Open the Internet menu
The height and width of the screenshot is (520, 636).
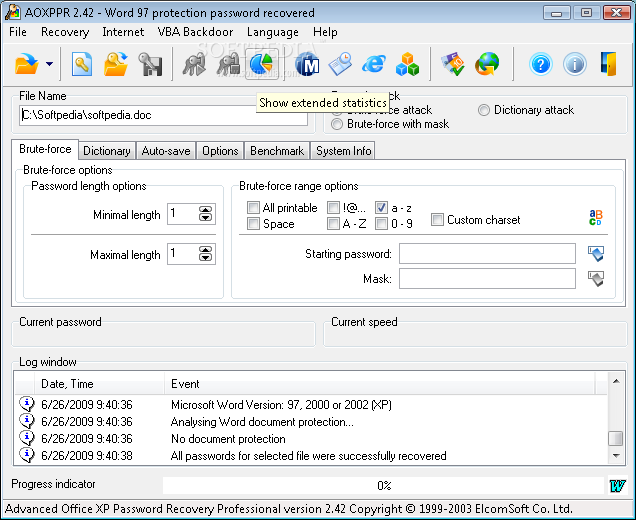coord(123,32)
